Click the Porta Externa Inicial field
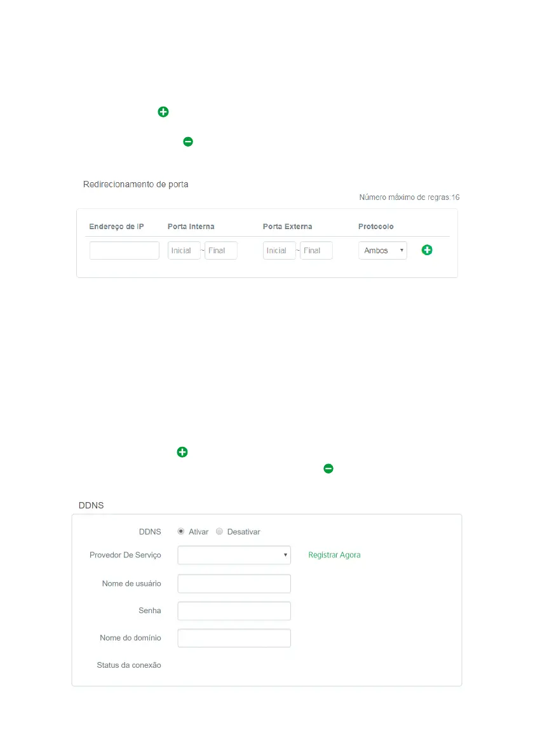 (280, 250)
